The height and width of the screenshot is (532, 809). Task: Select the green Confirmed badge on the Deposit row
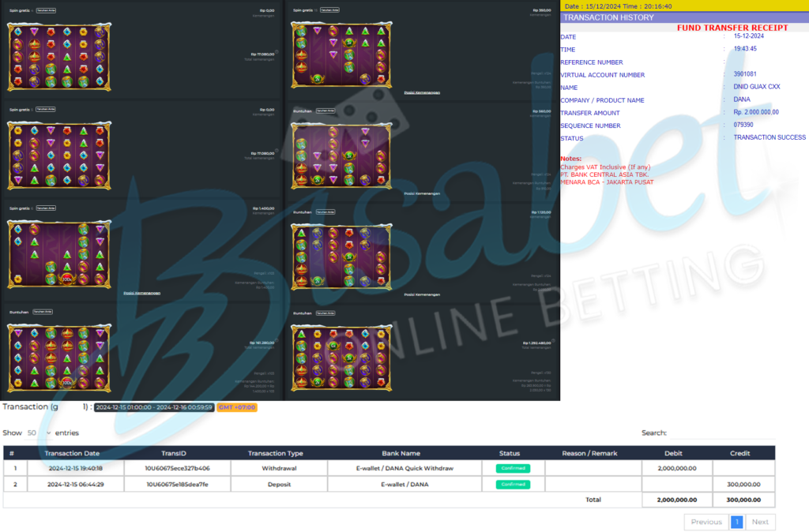(x=513, y=484)
